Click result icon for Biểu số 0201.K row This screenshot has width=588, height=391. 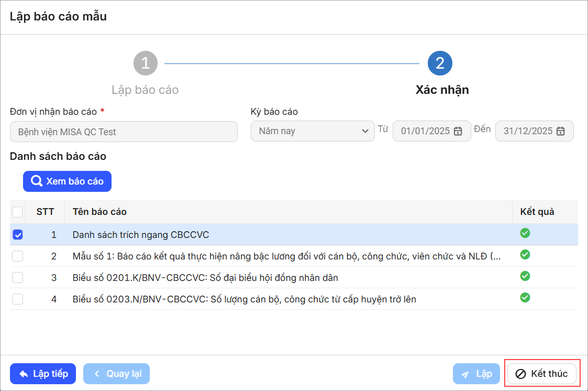(525, 276)
